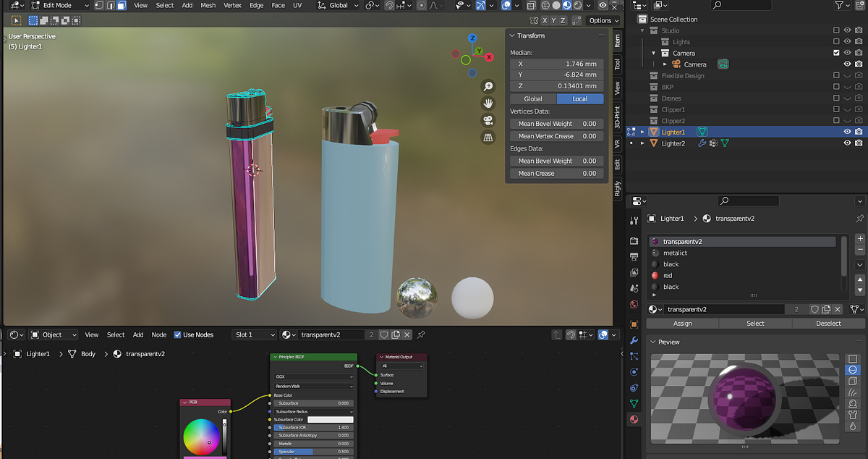The width and height of the screenshot is (868, 459).
Task: Hide Lighter2 with its eye toggle
Action: click(847, 143)
